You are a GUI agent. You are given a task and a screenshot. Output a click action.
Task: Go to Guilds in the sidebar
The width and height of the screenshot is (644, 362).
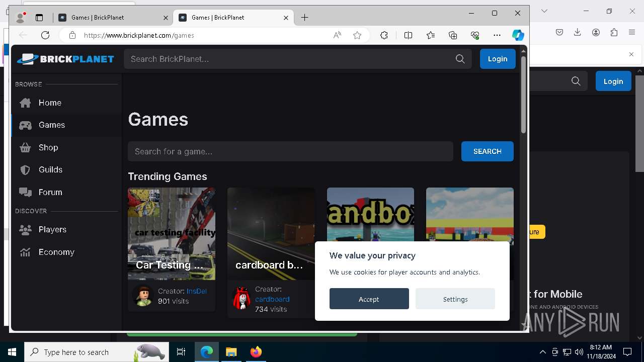(66, 169)
